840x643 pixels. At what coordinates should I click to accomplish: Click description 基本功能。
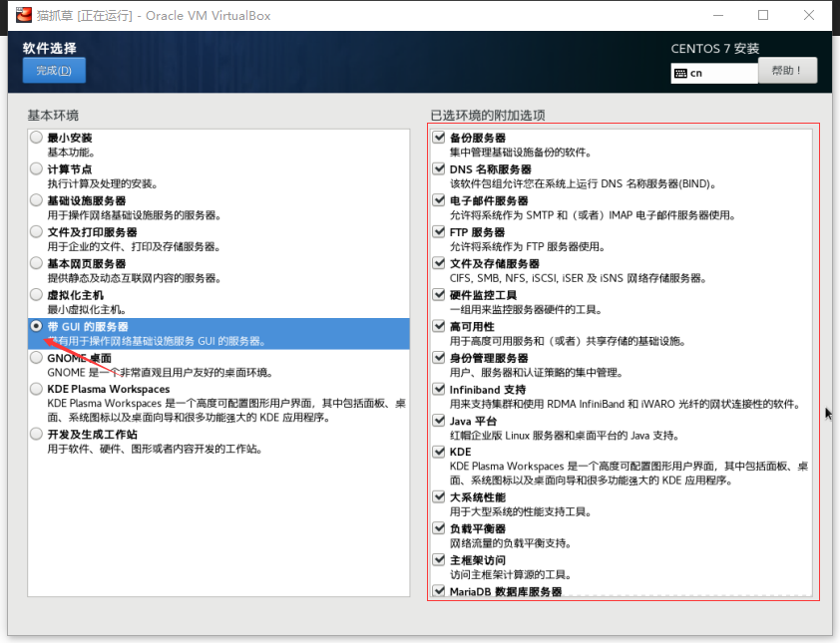pos(71,153)
